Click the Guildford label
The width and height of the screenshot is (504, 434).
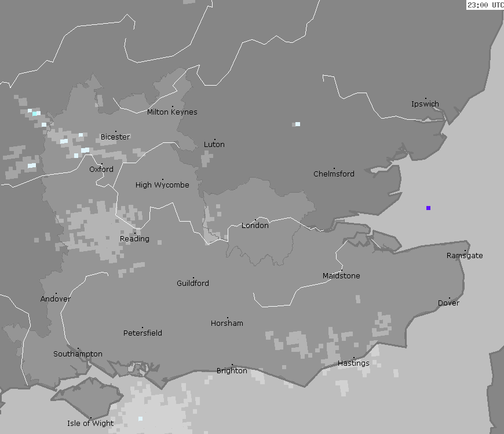click(x=192, y=283)
